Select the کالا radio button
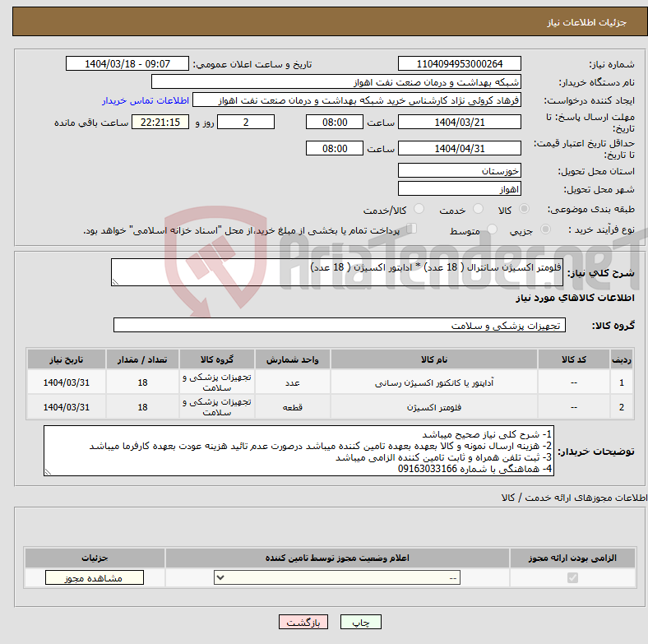Screen dimensions: 648x644 [x=524, y=209]
